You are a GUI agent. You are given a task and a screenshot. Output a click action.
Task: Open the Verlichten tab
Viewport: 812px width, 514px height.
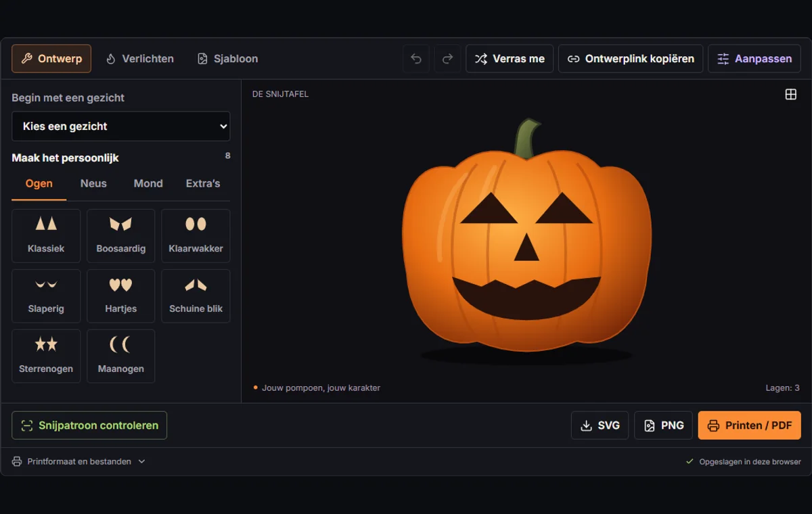pyautogui.click(x=140, y=59)
